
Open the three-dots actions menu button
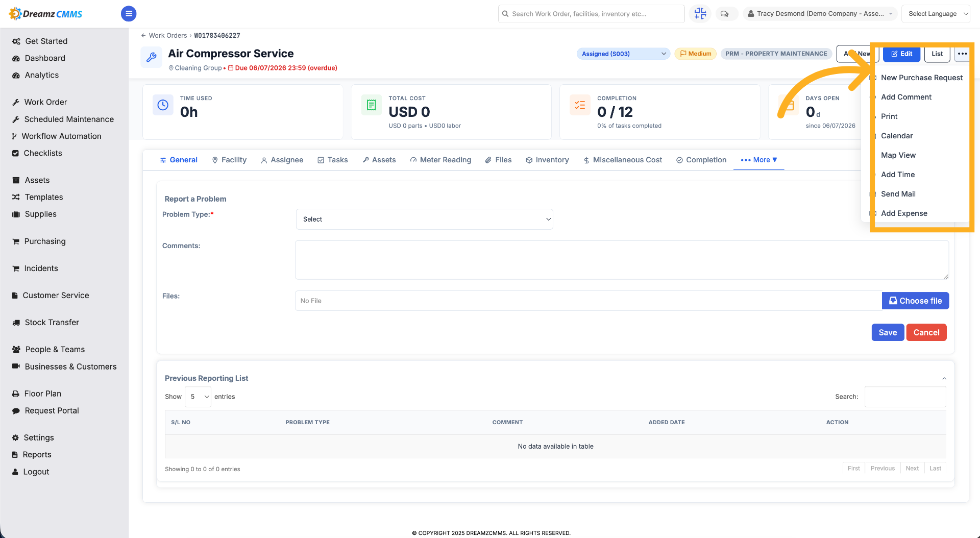coord(962,54)
